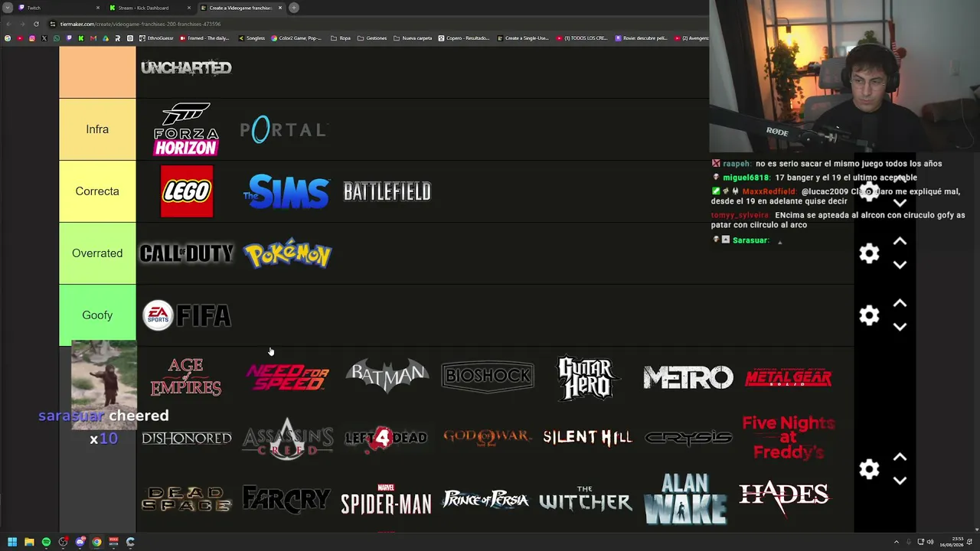
Task: Select the Battlefield logo tile
Action: [387, 191]
